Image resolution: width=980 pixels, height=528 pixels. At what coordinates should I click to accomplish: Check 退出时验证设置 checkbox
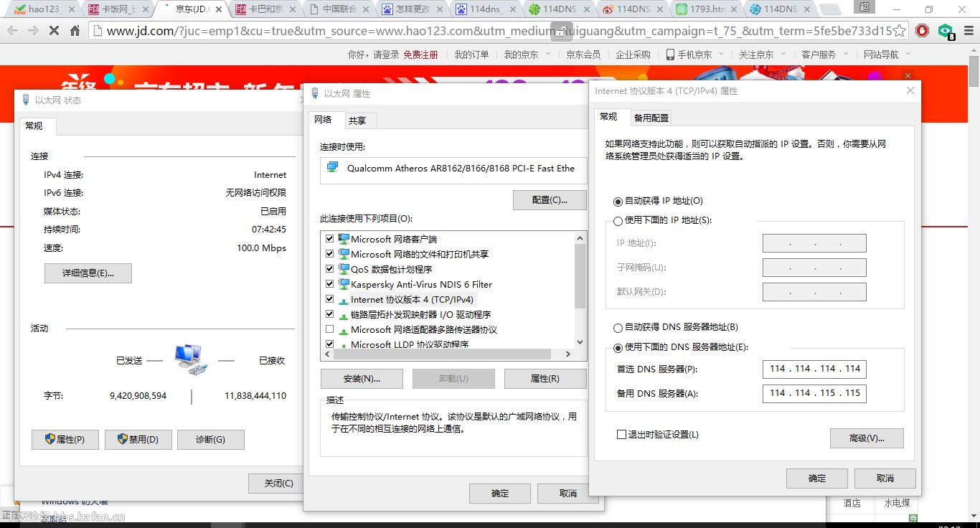[622, 435]
